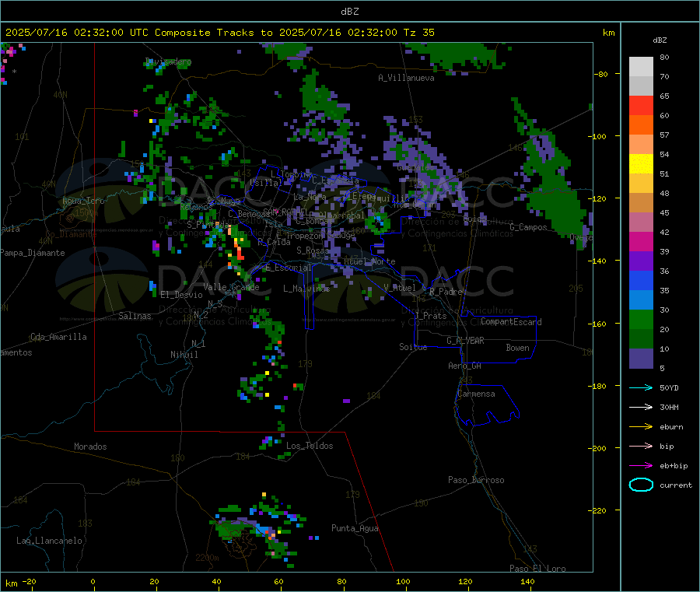Click the 'El_Desvio' map label
The width and height of the screenshot is (700, 592).
(x=182, y=295)
